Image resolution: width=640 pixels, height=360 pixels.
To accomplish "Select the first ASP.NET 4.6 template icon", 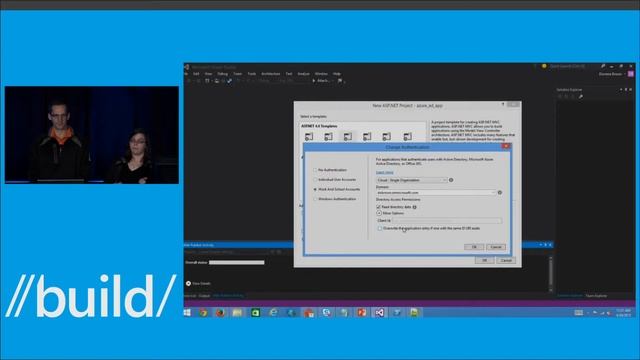I will click(309, 137).
